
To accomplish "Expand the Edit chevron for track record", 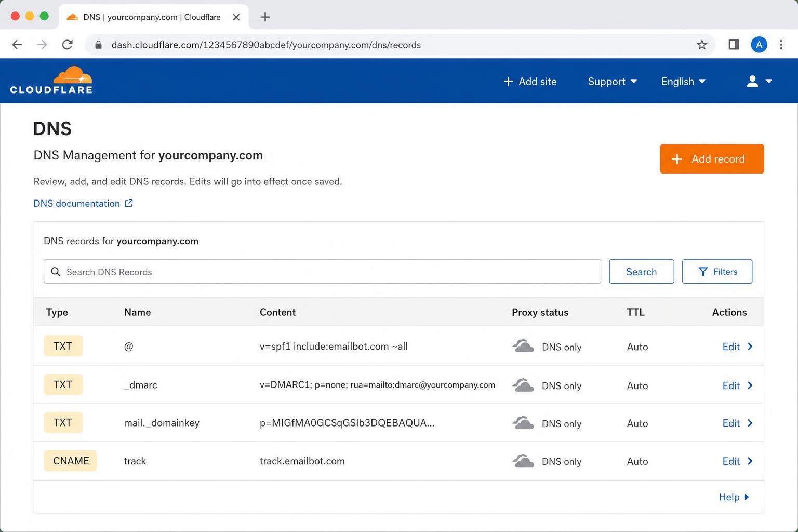I will 750,461.
